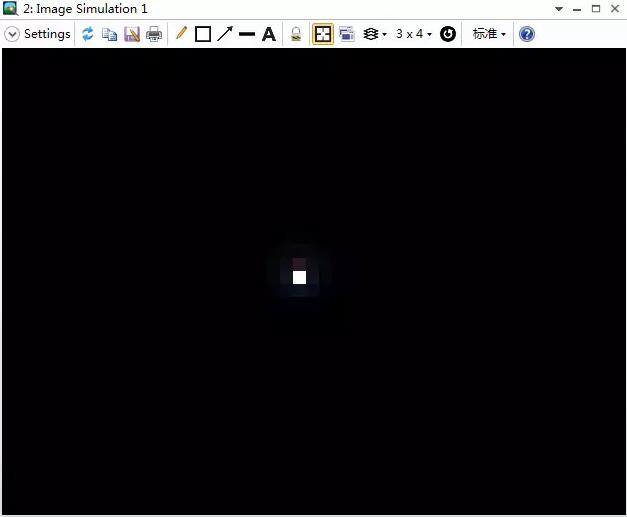Click the circular reset icon
Image resolution: width=627 pixels, height=517 pixels.
pyautogui.click(x=448, y=34)
